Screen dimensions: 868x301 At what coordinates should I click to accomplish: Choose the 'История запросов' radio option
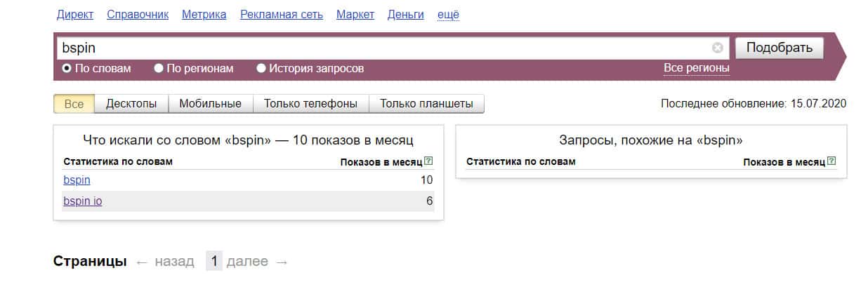(x=261, y=69)
